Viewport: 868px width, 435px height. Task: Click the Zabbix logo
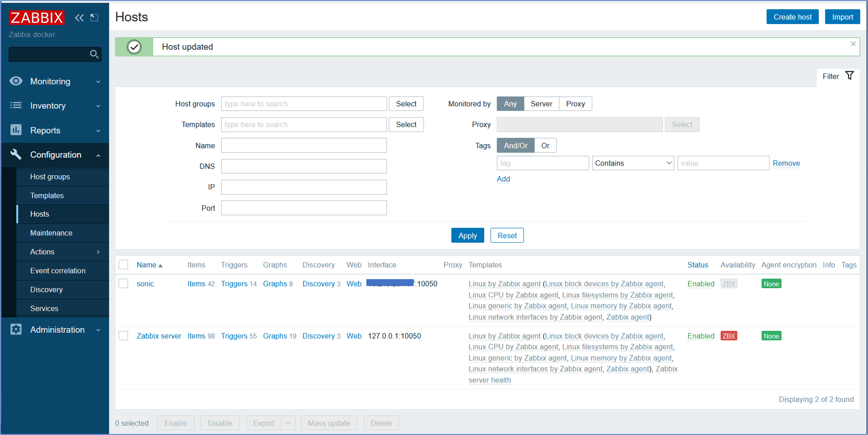(x=36, y=18)
